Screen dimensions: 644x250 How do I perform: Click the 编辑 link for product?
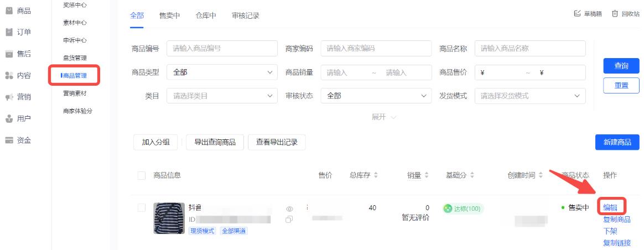click(610, 208)
